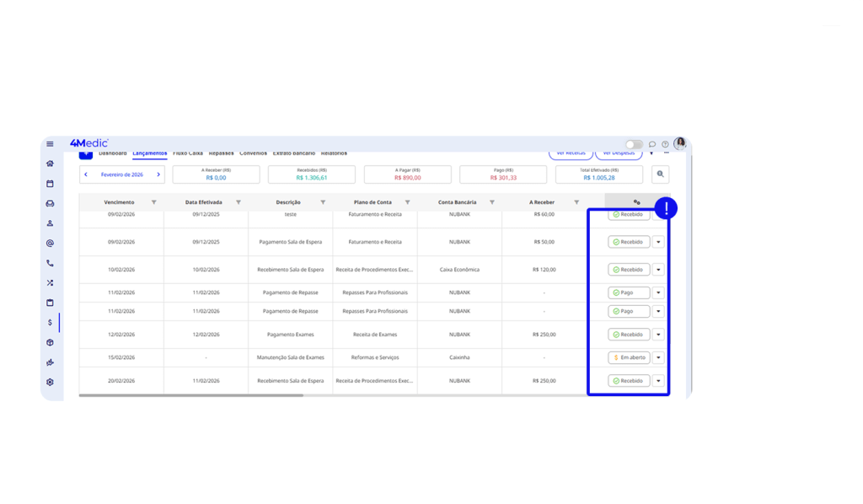Click the help question mark icon
The image size is (863, 504).
click(665, 144)
